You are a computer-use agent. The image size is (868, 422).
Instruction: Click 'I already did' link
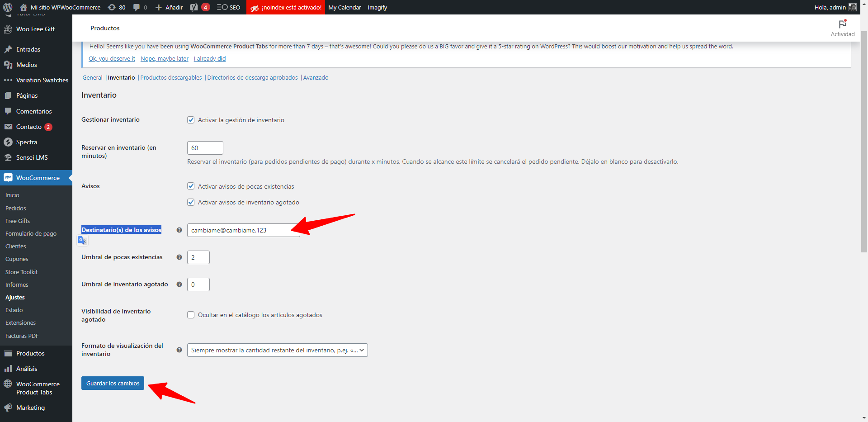pyautogui.click(x=210, y=59)
